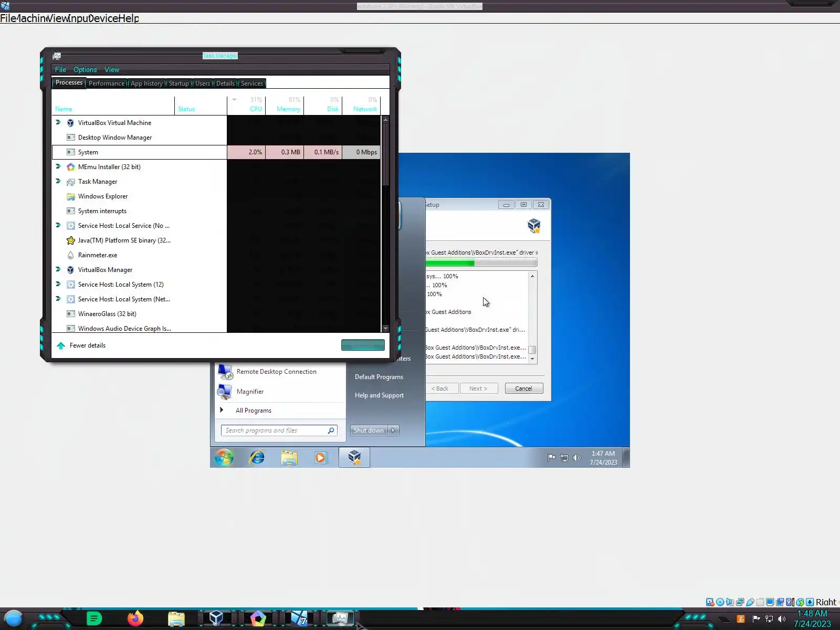
Task: Click the Rainmeter.exe droplet icon
Action: click(x=70, y=255)
